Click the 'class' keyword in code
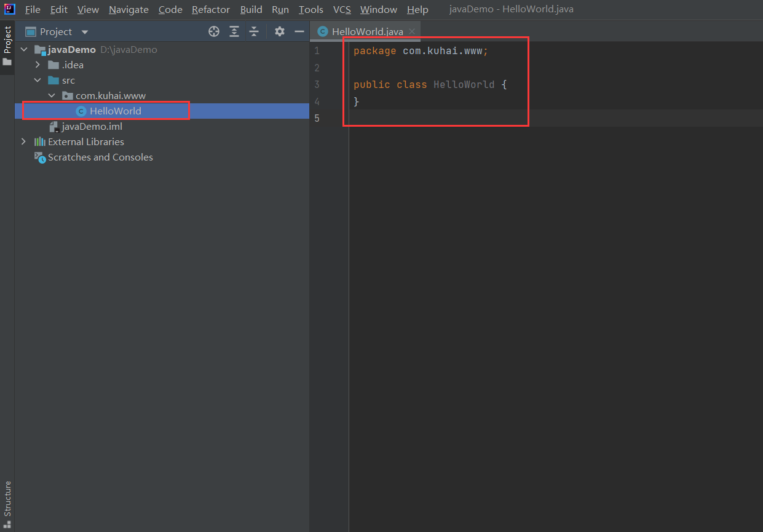This screenshot has height=532, width=763. (412, 84)
